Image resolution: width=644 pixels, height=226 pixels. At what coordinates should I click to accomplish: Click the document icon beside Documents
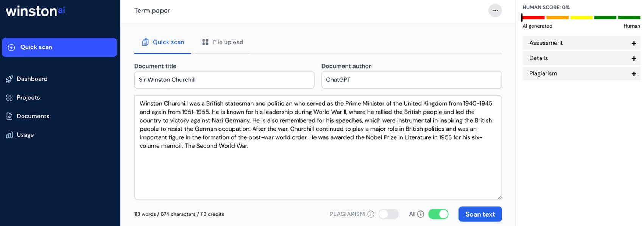click(9, 116)
